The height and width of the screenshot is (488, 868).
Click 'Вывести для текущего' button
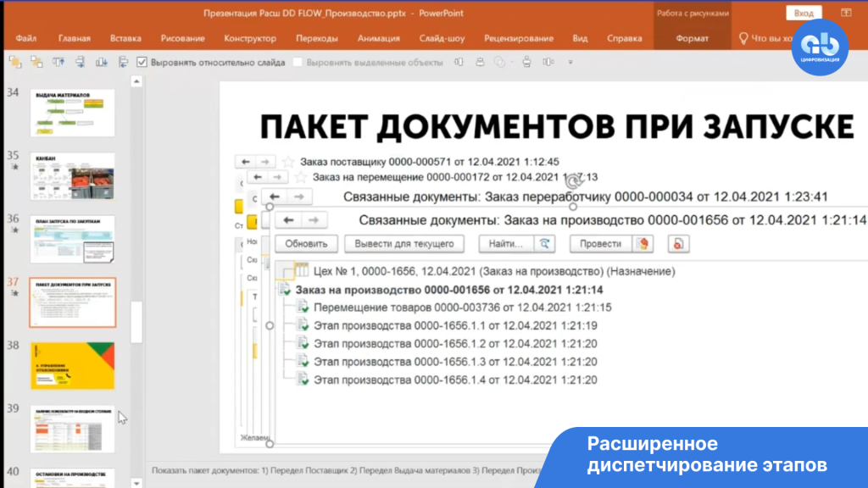pyautogui.click(x=404, y=243)
